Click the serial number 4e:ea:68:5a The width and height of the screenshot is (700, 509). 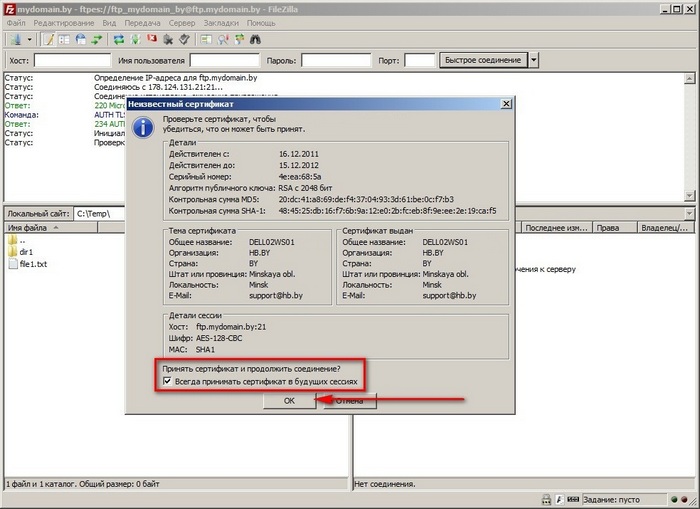pos(300,177)
